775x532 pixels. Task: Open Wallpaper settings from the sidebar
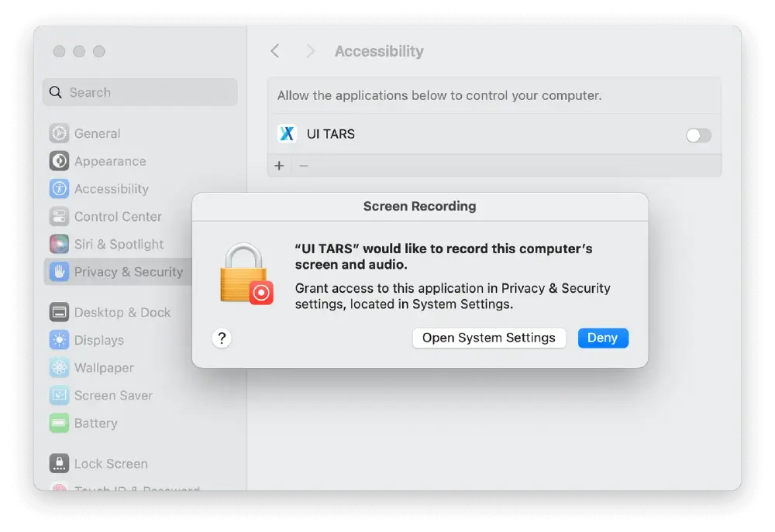(59, 368)
